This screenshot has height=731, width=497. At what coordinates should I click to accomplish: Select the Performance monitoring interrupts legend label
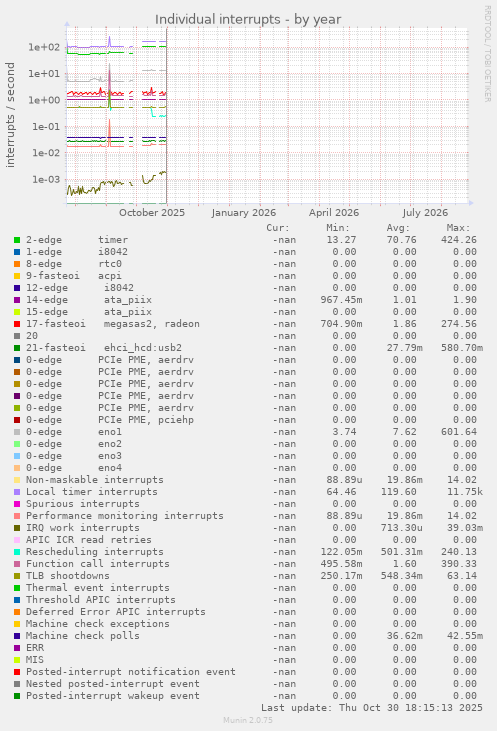[124, 516]
